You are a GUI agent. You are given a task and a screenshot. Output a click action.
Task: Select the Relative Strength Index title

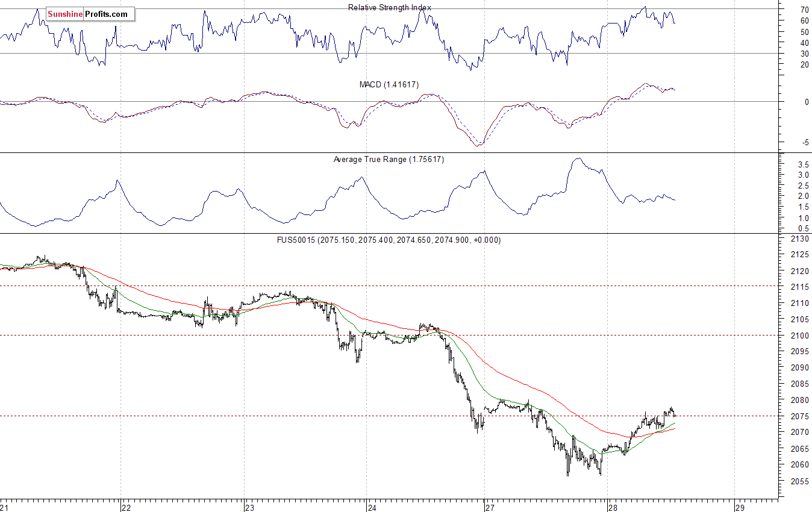pos(390,7)
